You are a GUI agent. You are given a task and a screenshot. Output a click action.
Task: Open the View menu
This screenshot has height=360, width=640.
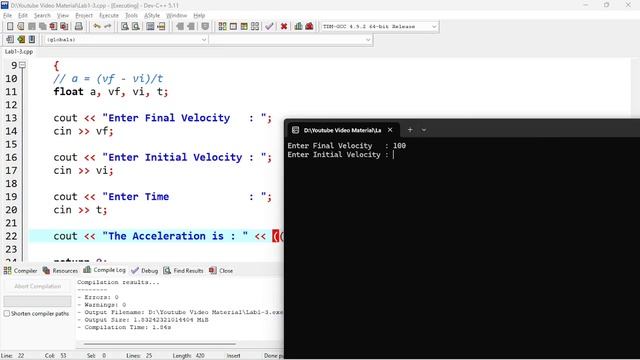[x=62, y=15]
